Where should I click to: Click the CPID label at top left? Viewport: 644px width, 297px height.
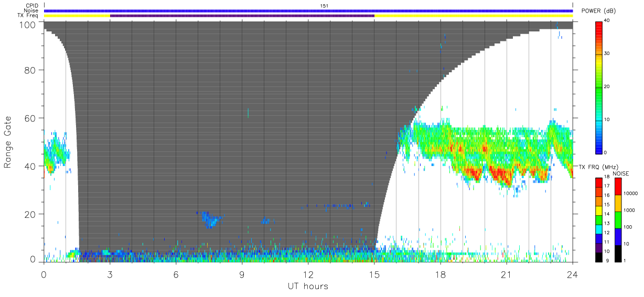point(31,6)
